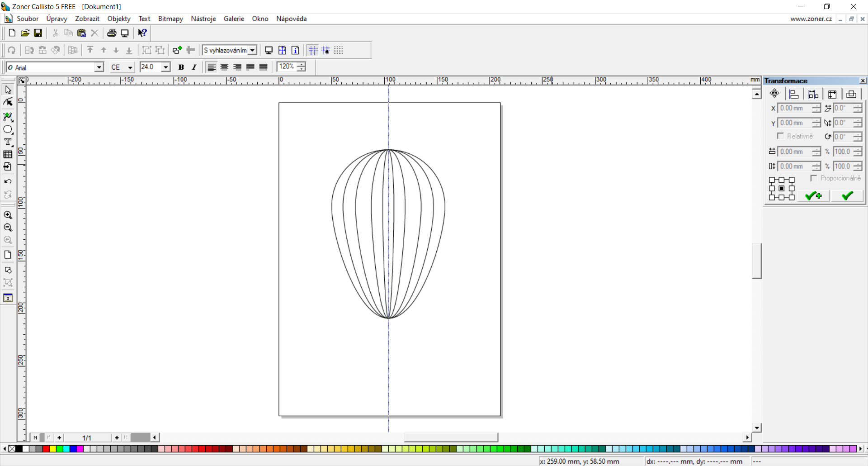Enable left text alignment
This screenshot has height=466, width=868.
(x=211, y=67)
